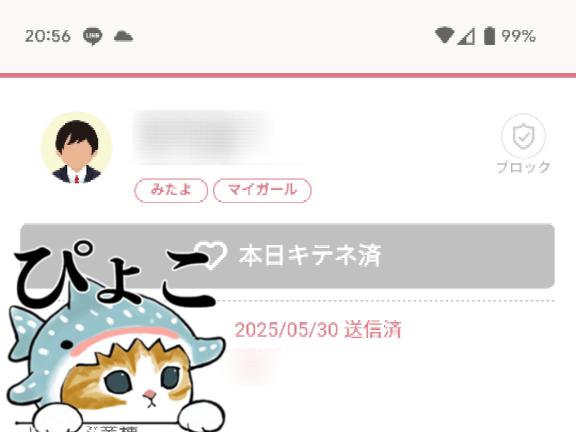This screenshot has height=432, width=576.
Task: Tap the ブロック label under the shield
Action: click(523, 168)
